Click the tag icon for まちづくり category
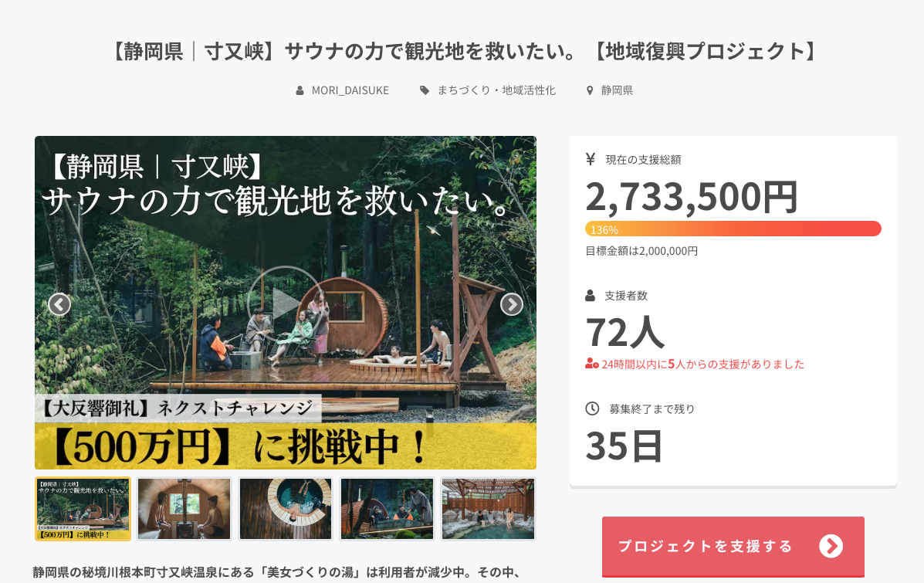This screenshot has height=583, width=924. click(425, 90)
